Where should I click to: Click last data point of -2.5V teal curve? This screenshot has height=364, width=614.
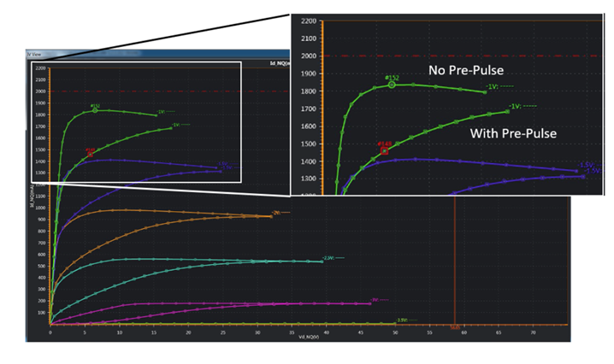(x=322, y=261)
